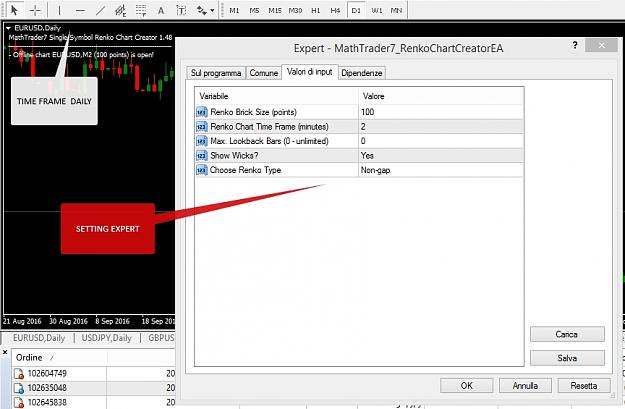Edit Renko Chart Time Frame value 2
The image size is (625, 409).
tap(441, 126)
